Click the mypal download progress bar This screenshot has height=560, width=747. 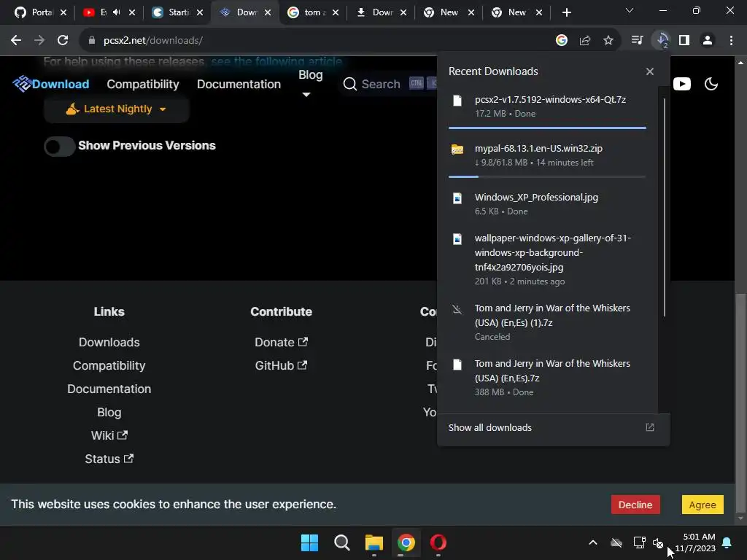click(547, 176)
